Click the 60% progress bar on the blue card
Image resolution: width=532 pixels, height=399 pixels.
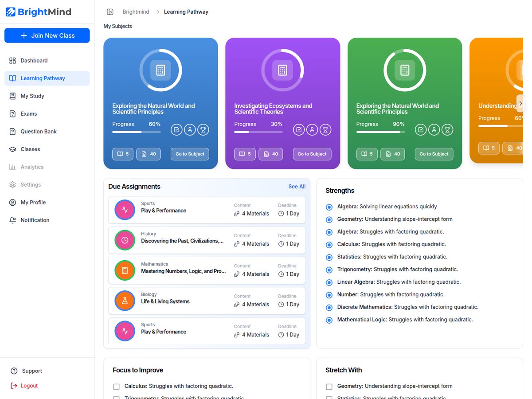(x=137, y=132)
